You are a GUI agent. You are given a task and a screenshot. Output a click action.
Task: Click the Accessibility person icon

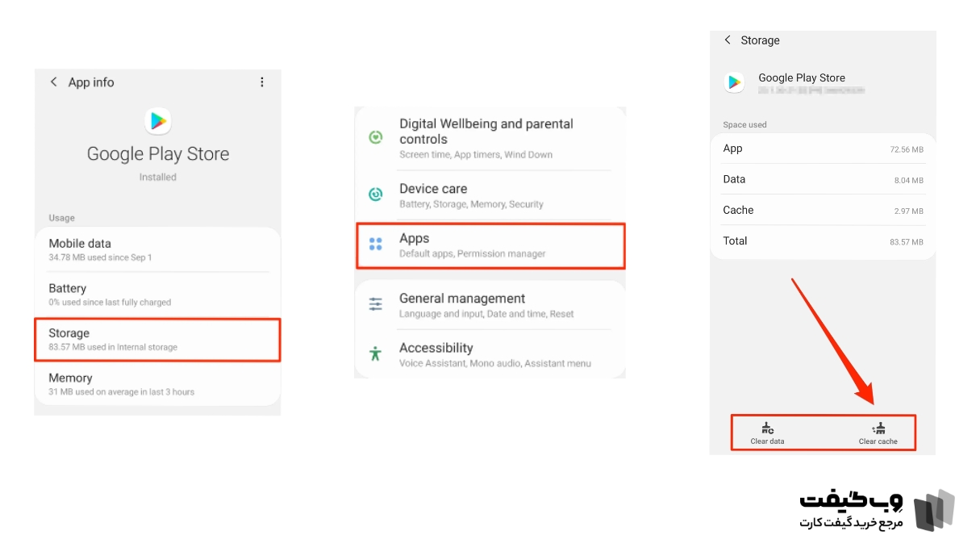(375, 353)
